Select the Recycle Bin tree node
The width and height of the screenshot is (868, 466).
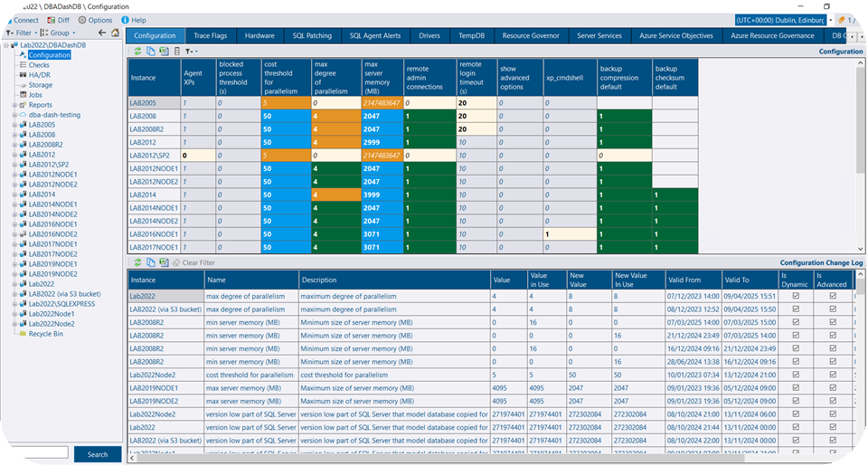(45, 334)
